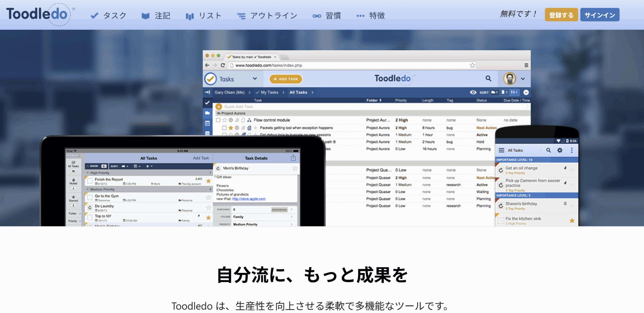Click the bookmark sort icon next to SORT
The width and height of the screenshot is (644, 313).
click(x=504, y=92)
